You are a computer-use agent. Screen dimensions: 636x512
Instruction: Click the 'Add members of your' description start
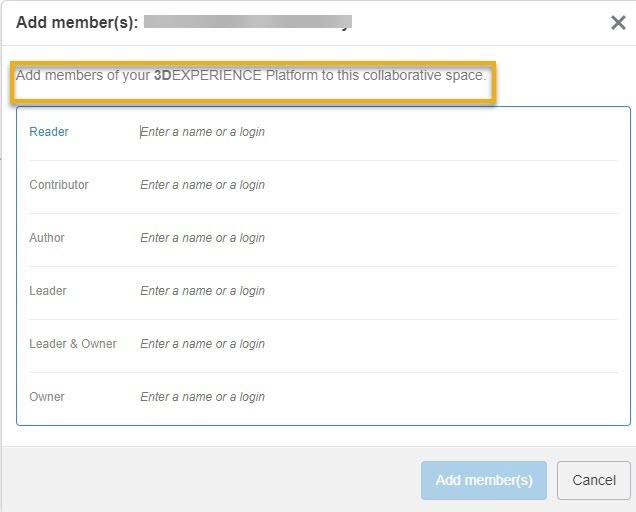(x=82, y=76)
